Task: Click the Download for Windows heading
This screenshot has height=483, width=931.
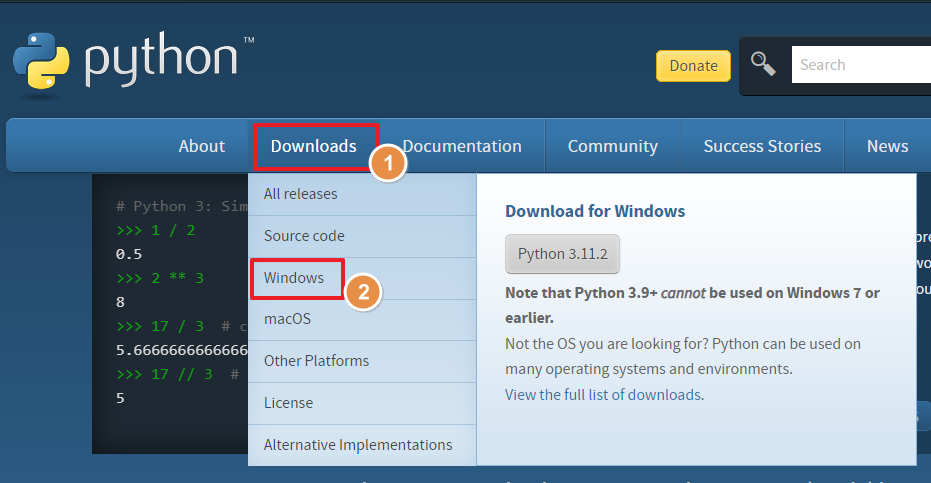Action: click(595, 211)
